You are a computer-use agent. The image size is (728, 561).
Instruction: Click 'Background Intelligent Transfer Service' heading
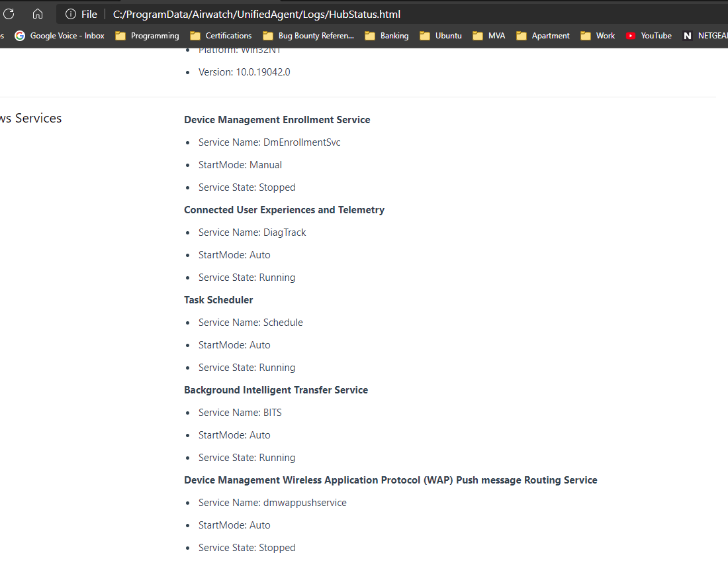(x=276, y=390)
